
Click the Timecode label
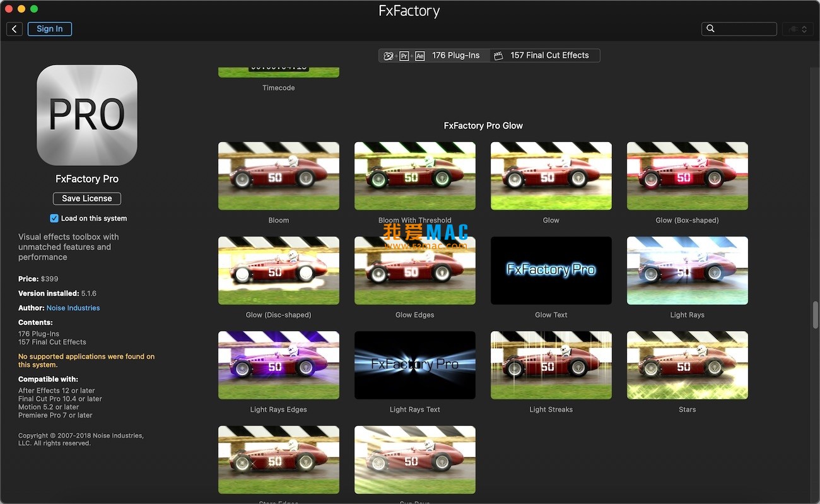(279, 88)
